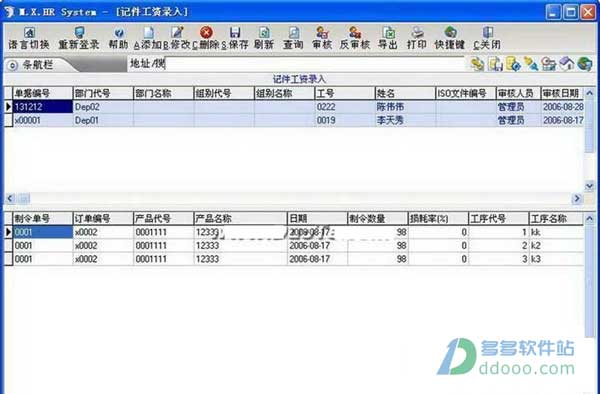
Task: Click process name cell k2
Action: click(x=556, y=246)
